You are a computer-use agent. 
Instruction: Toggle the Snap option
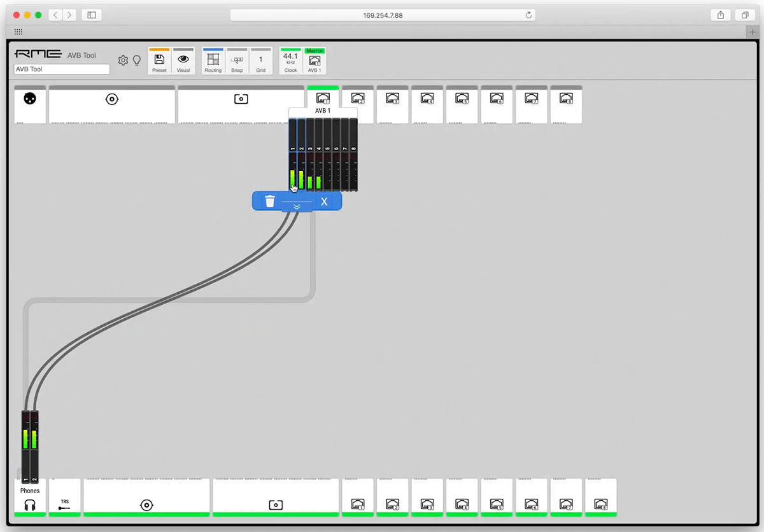[237, 61]
